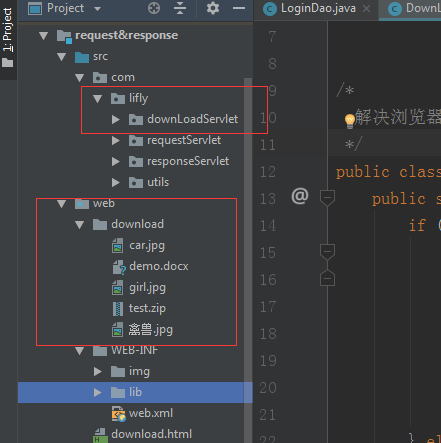
Task: Click the utils package icon
Action: [136, 182]
